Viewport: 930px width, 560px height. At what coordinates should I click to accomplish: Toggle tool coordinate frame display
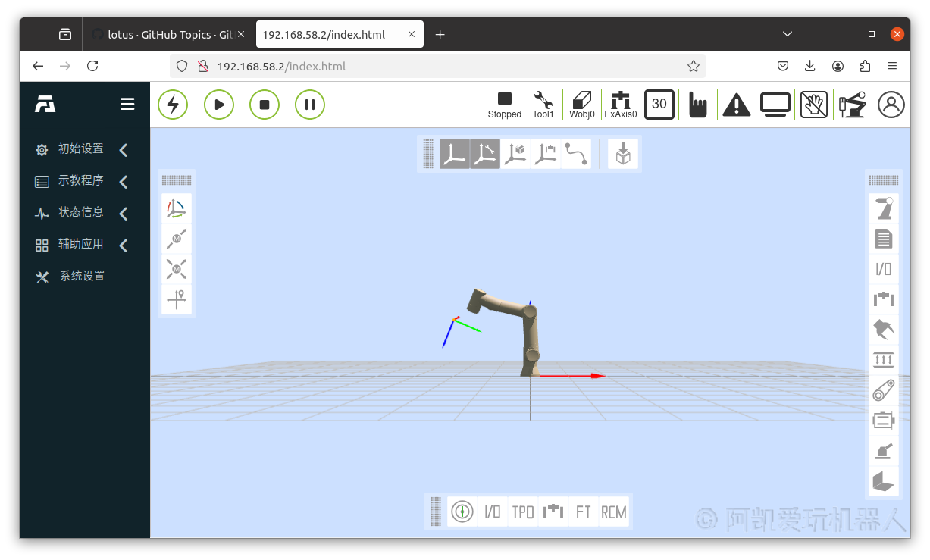coord(485,154)
